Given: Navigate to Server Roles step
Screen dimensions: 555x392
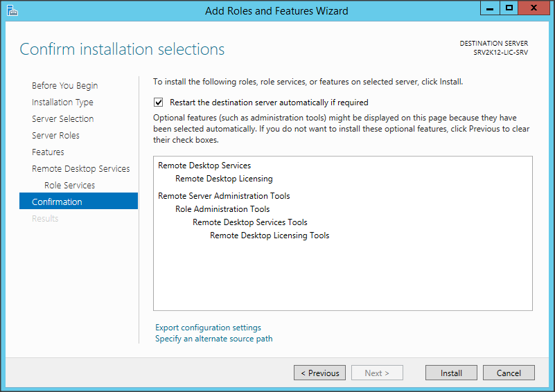Looking at the screenshot, I should click(x=55, y=136).
